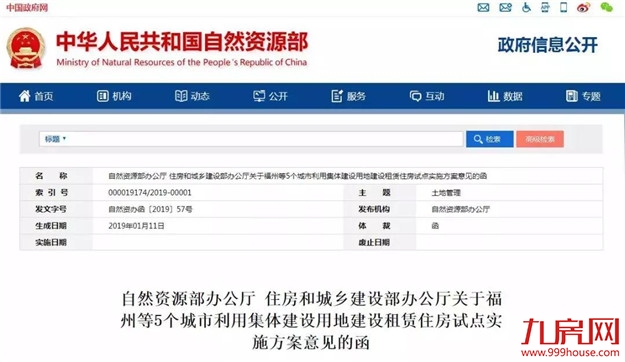
Task: Click the red 高级检索 button
Action: tap(540, 139)
